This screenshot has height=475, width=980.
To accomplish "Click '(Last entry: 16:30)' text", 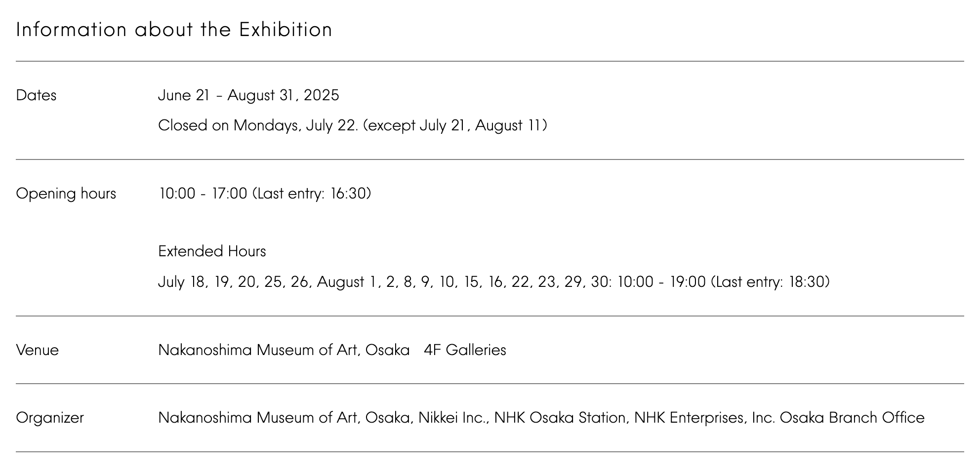I will (312, 194).
